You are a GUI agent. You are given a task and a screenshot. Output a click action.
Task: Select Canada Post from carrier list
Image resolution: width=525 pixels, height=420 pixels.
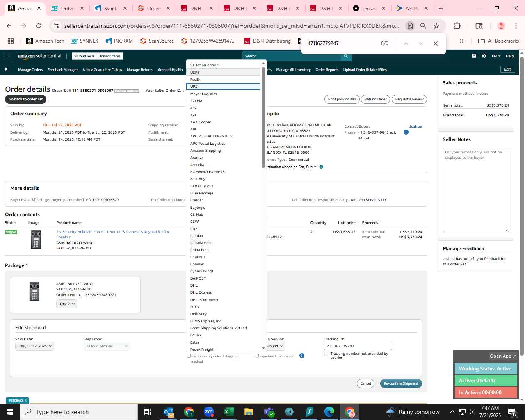coord(224,243)
